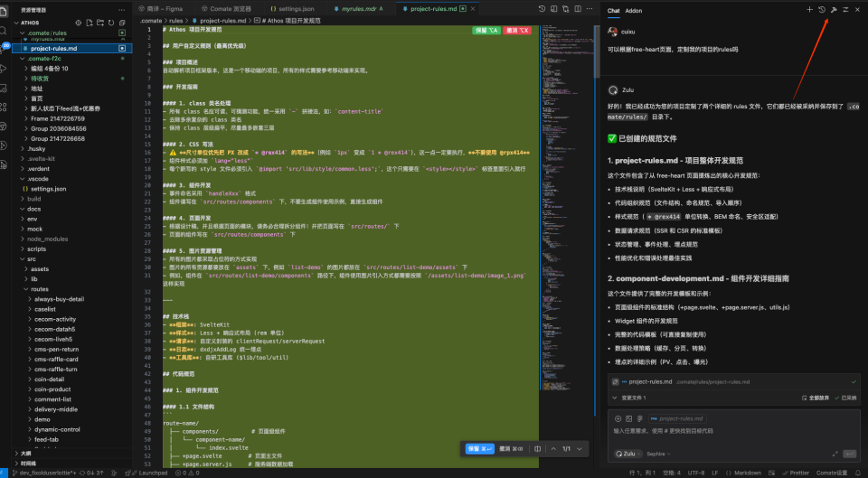Viewport: 868px width, 478px height.
Task: Switch to the myrules.mdr tab
Action: tap(358, 9)
